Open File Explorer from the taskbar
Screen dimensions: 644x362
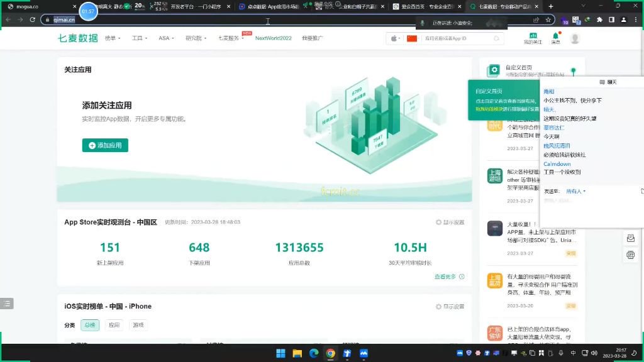click(297, 353)
